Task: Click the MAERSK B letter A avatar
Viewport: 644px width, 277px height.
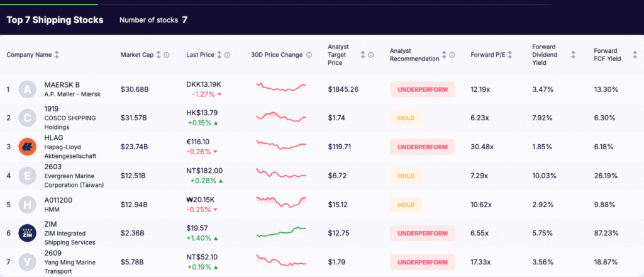Action: pyautogui.click(x=28, y=89)
